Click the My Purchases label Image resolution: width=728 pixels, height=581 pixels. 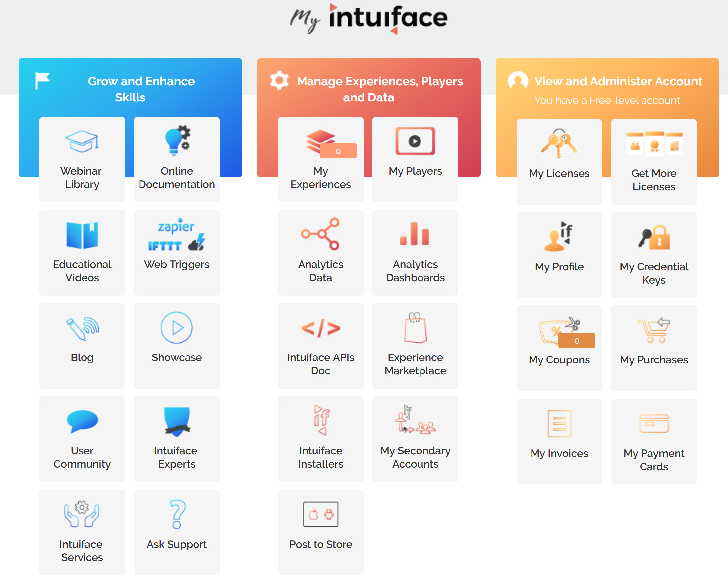653,359
